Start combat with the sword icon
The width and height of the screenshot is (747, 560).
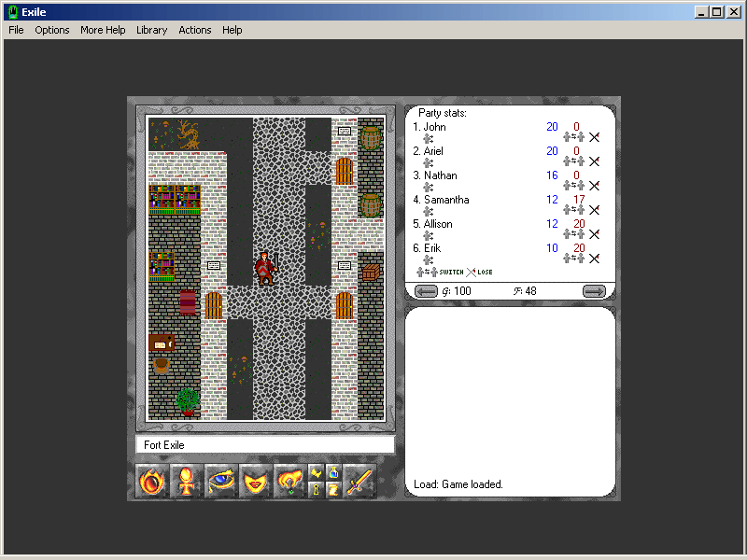point(359,482)
